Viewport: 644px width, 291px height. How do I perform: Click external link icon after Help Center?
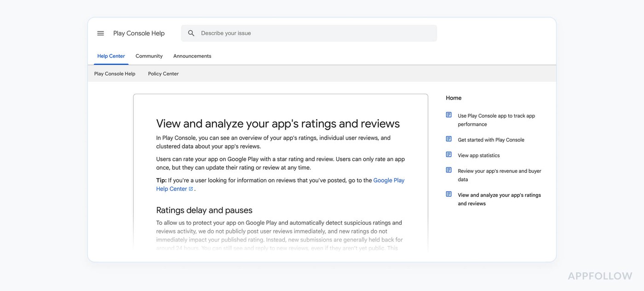[x=191, y=189]
